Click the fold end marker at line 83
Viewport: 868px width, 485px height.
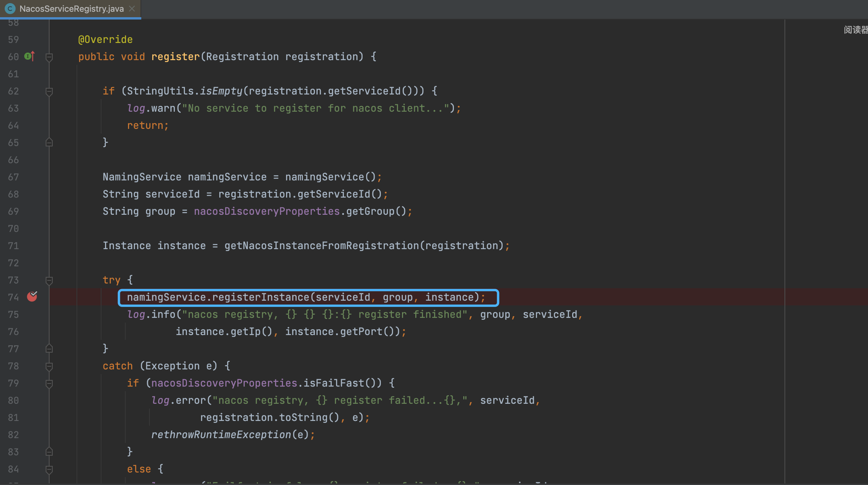click(49, 452)
